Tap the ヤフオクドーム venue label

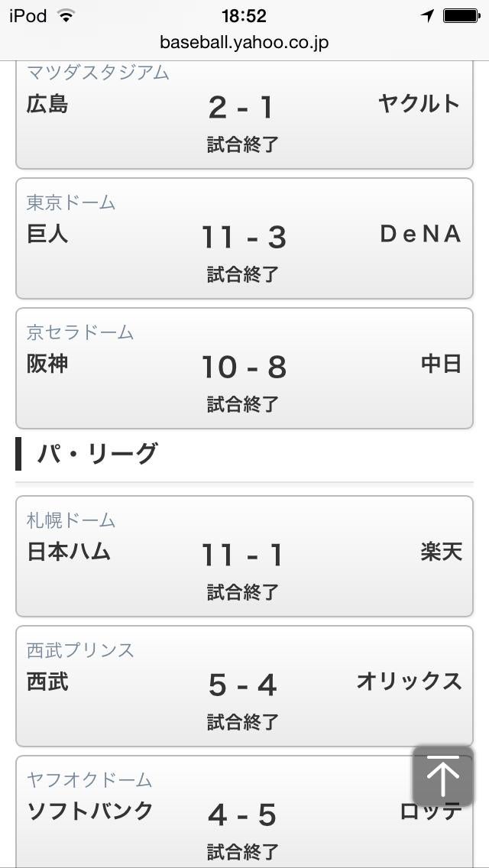89,780
